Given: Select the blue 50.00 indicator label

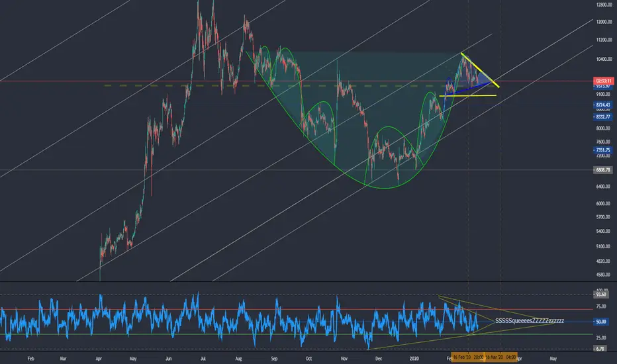Looking at the screenshot, I should pyautogui.click(x=600, y=322).
